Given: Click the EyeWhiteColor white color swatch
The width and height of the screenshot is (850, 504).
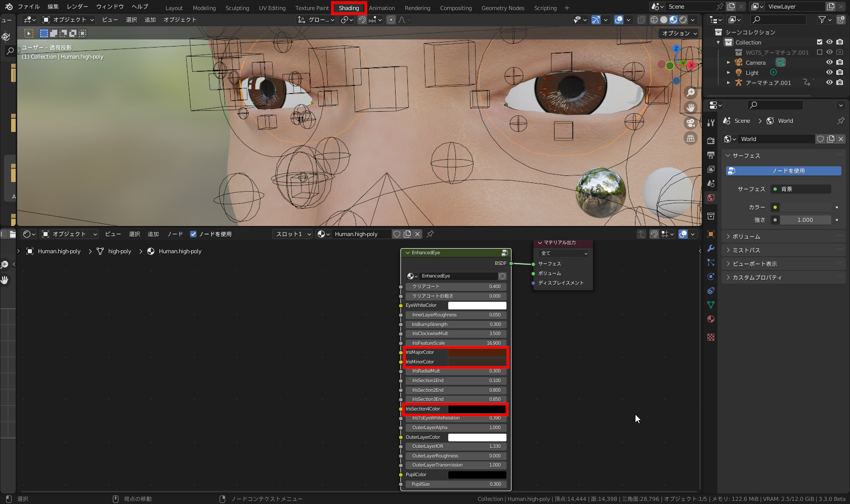Looking at the screenshot, I should pyautogui.click(x=476, y=305).
